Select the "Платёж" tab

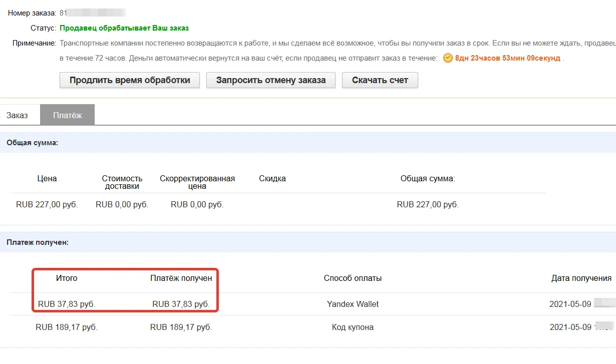click(67, 115)
